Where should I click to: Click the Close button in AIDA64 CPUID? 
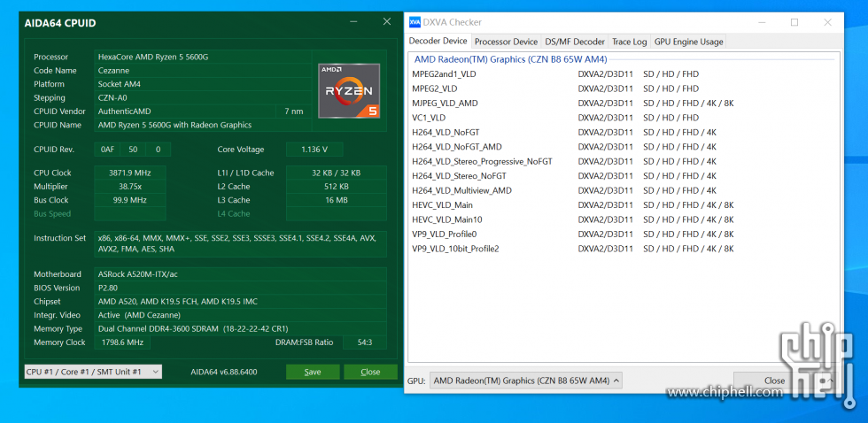click(370, 372)
